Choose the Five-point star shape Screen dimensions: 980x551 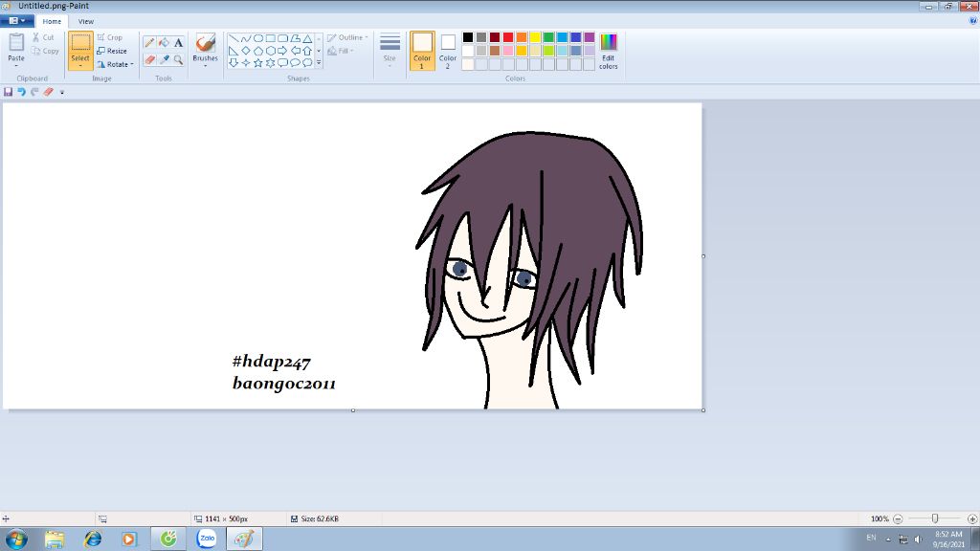pos(257,62)
